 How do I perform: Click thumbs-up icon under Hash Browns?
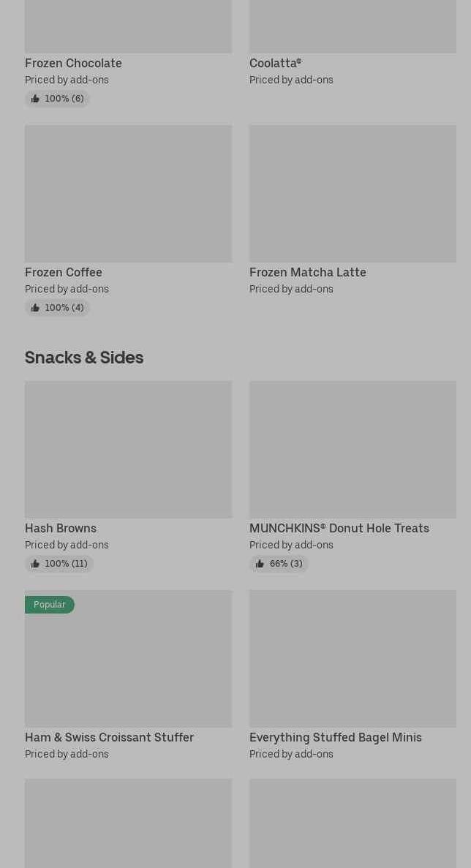point(35,564)
